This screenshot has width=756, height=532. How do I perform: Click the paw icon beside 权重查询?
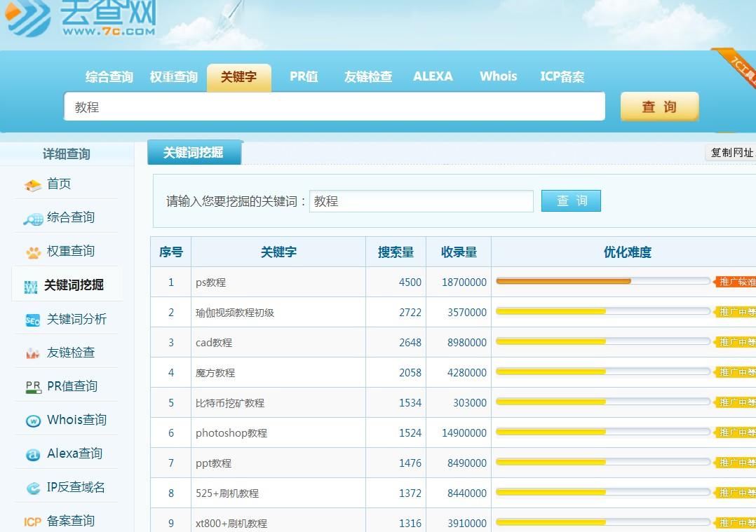pyautogui.click(x=33, y=252)
